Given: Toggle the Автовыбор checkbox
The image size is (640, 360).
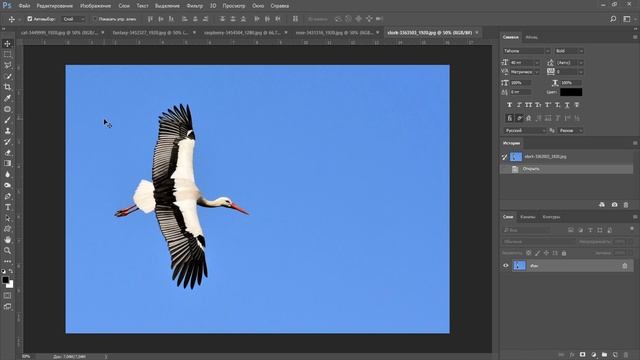Looking at the screenshot, I should point(29,19).
